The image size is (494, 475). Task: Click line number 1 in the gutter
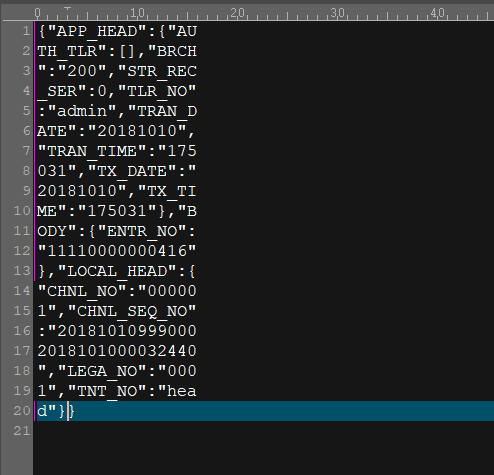pos(27,31)
